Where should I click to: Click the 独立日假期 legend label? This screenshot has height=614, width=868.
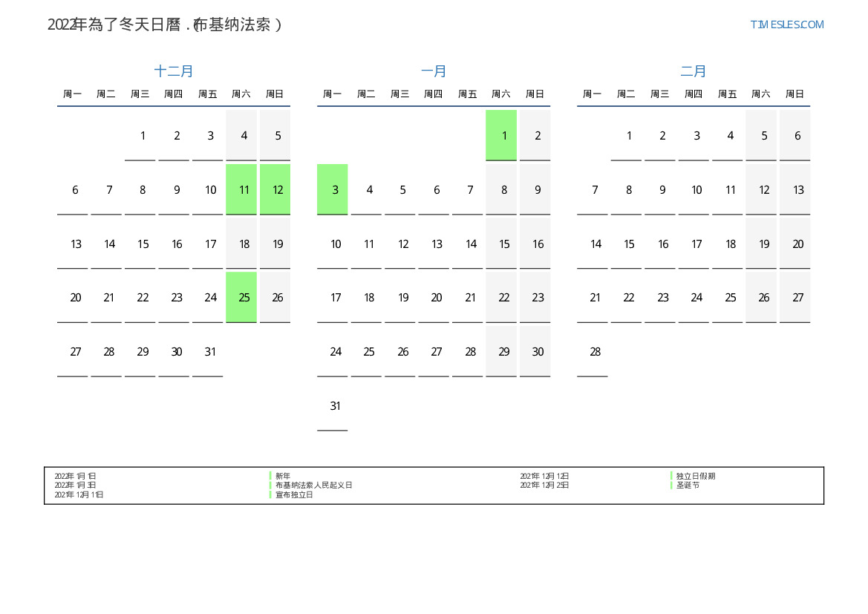pos(696,476)
